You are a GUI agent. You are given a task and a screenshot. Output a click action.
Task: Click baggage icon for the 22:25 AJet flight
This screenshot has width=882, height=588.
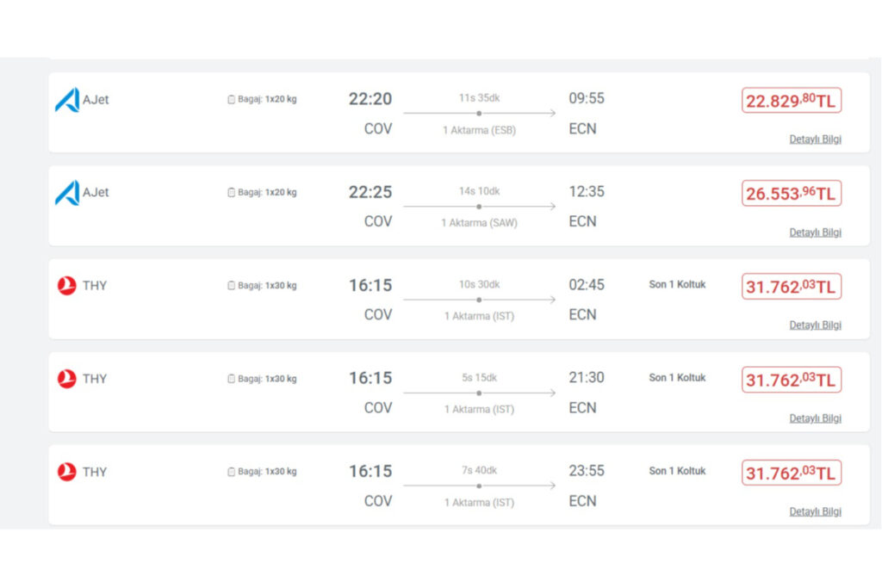click(x=231, y=192)
